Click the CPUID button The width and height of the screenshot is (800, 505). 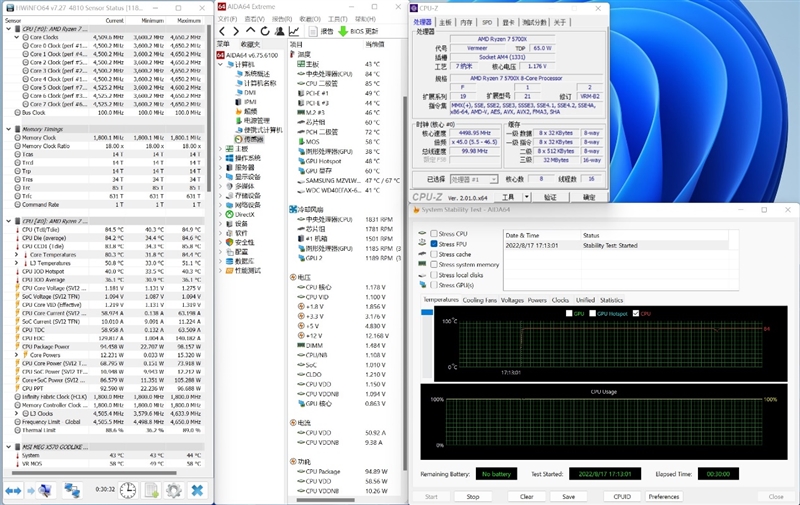[622, 496]
